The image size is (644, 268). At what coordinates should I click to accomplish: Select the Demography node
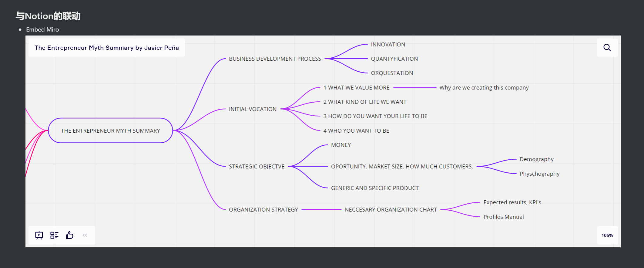537,159
